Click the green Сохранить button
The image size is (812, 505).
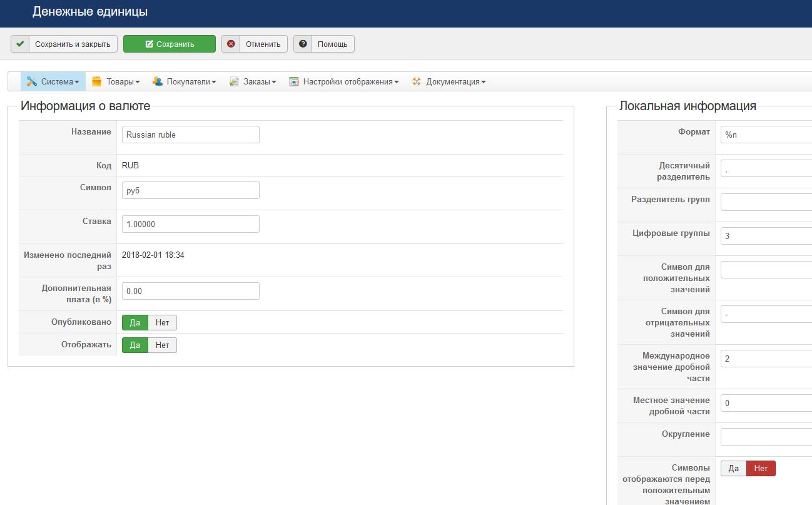click(x=170, y=44)
